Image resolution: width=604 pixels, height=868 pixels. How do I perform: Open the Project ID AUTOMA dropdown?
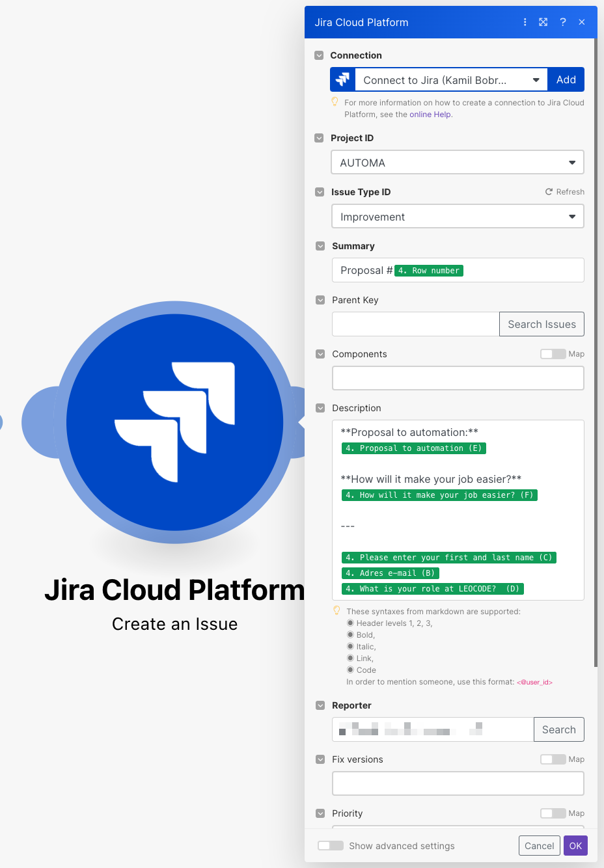point(458,163)
